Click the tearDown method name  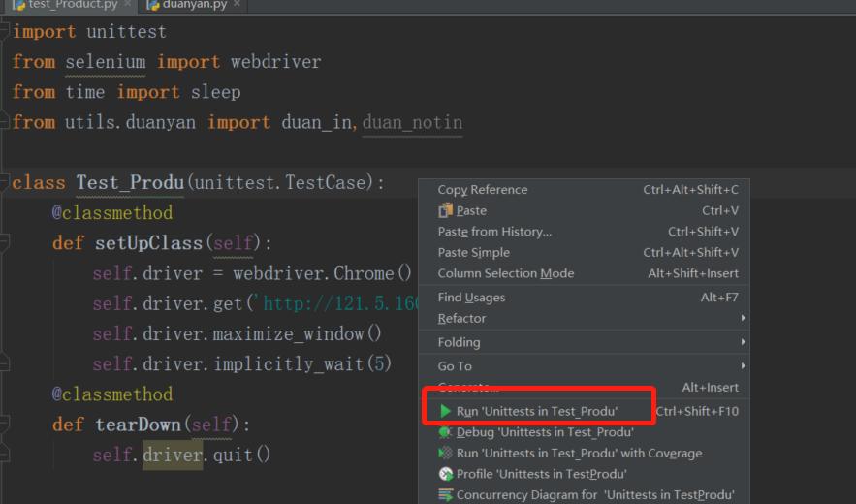click(x=138, y=425)
